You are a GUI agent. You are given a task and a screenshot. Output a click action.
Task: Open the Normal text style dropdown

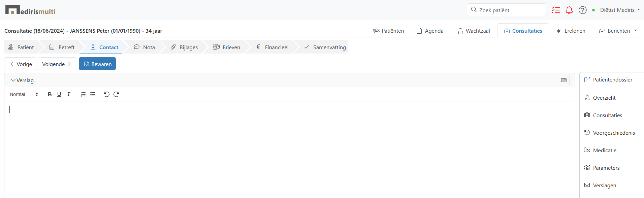[24, 94]
